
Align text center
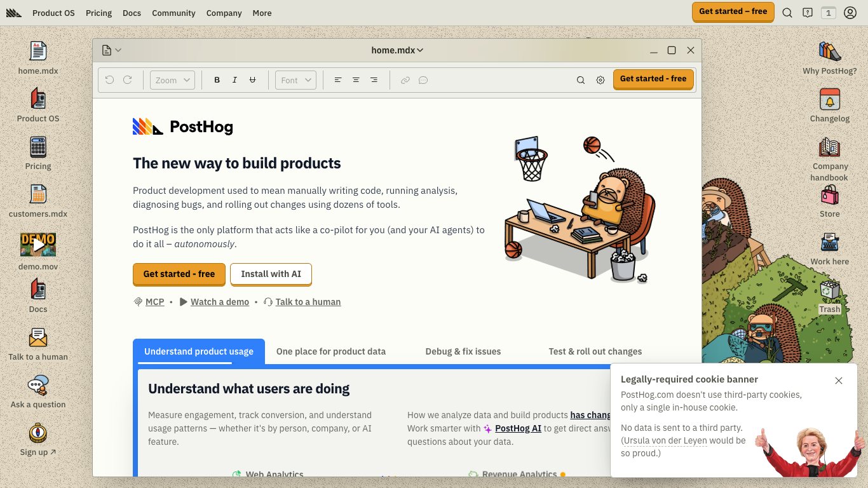tap(356, 80)
